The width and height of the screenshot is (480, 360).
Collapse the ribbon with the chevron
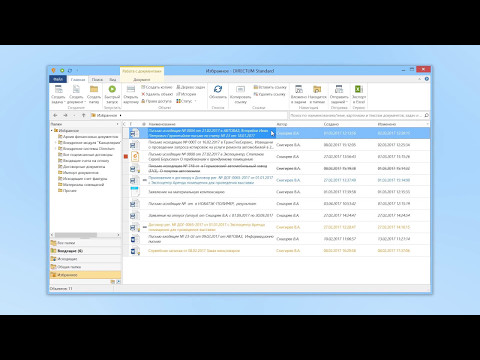coord(420,79)
